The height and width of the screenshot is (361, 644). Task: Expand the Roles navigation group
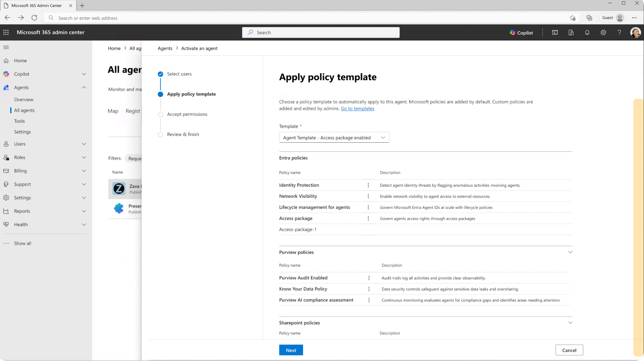click(x=84, y=158)
